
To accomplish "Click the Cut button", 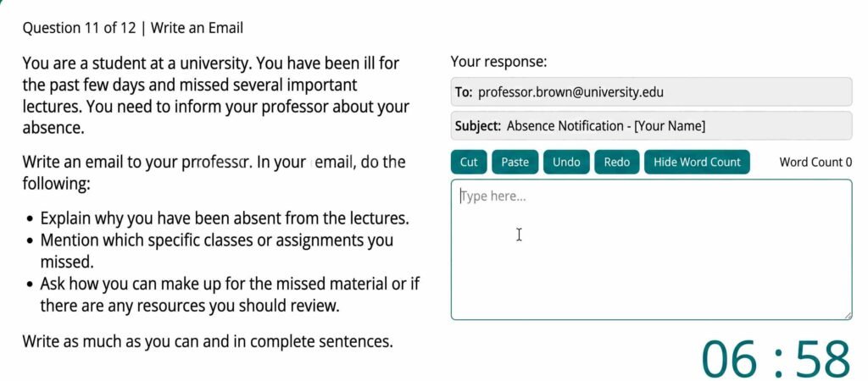I will point(469,162).
